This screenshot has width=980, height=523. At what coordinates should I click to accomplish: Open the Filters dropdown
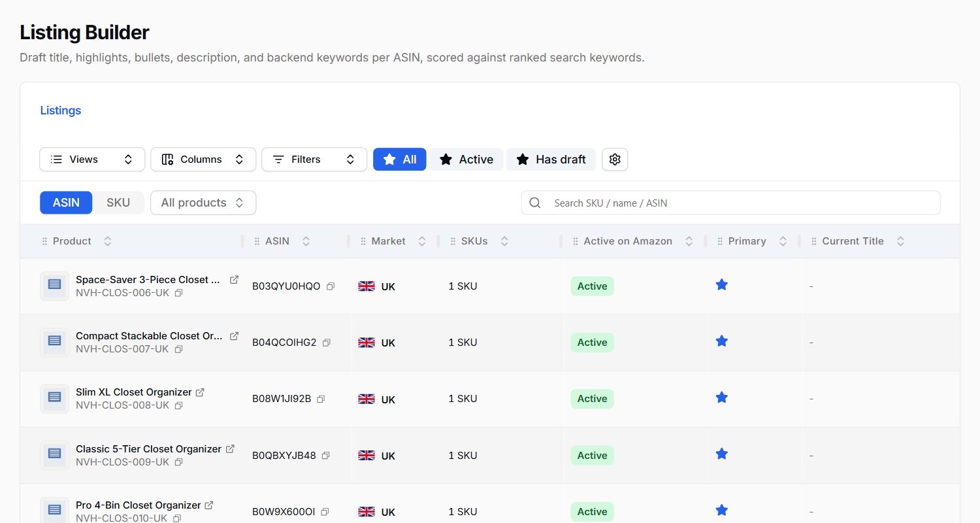(314, 160)
